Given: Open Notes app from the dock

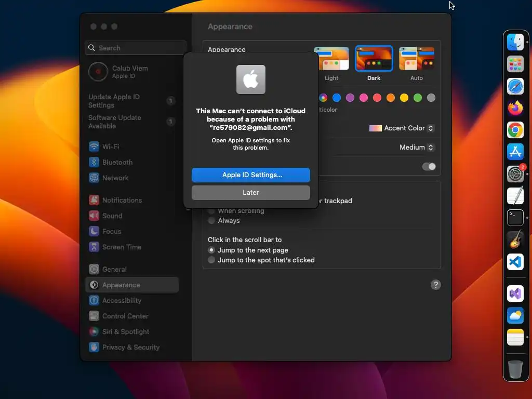Looking at the screenshot, I should [x=515, y=337].
